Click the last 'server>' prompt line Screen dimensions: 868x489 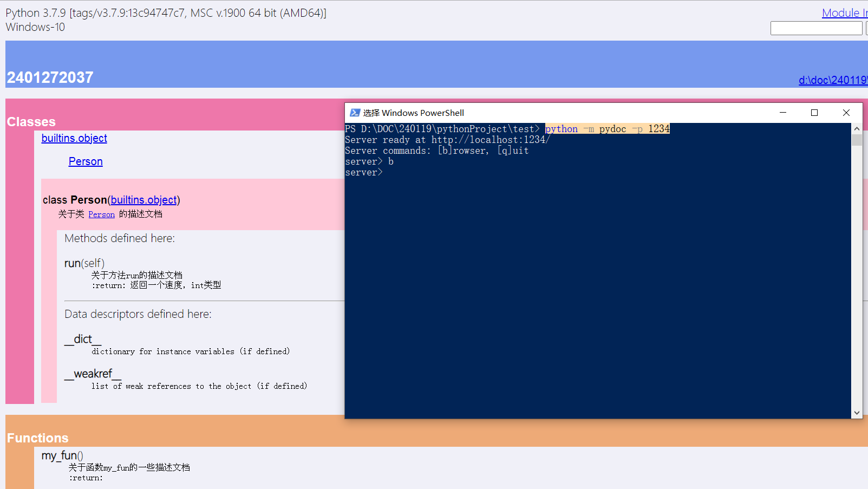[x=364, y=172]
